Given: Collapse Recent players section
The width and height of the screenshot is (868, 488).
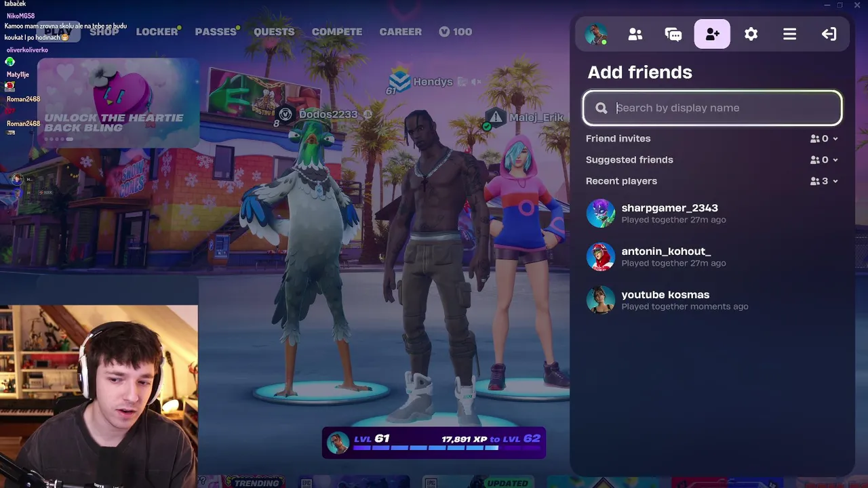Looking at the screenshot, I should click(835, 182).
